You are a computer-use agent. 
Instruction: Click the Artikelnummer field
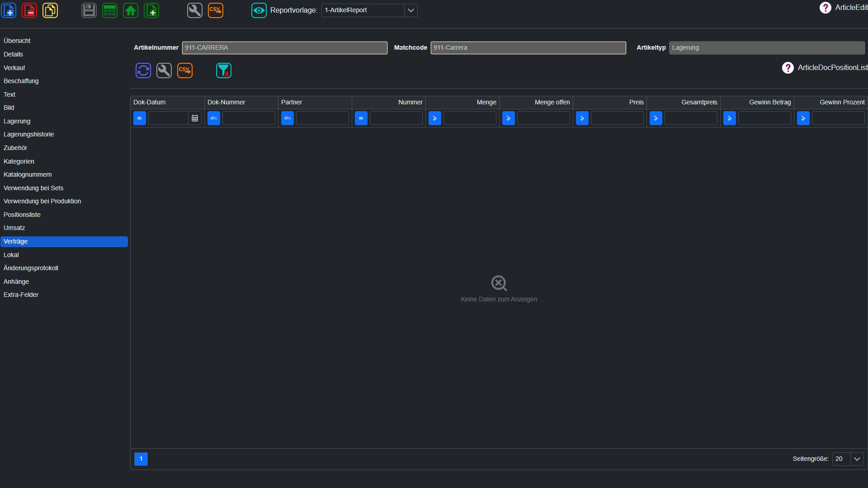(285, 47)
